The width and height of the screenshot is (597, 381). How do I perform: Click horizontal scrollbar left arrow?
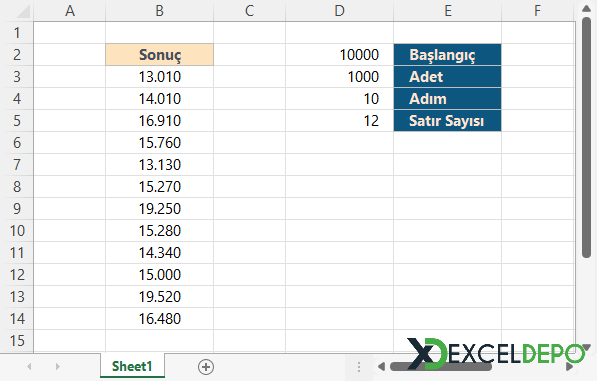coord(381,367)
